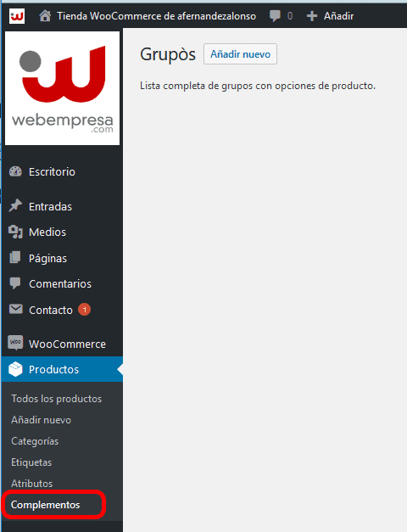
Task: Open Categorías submenu item
Action: 35,441
